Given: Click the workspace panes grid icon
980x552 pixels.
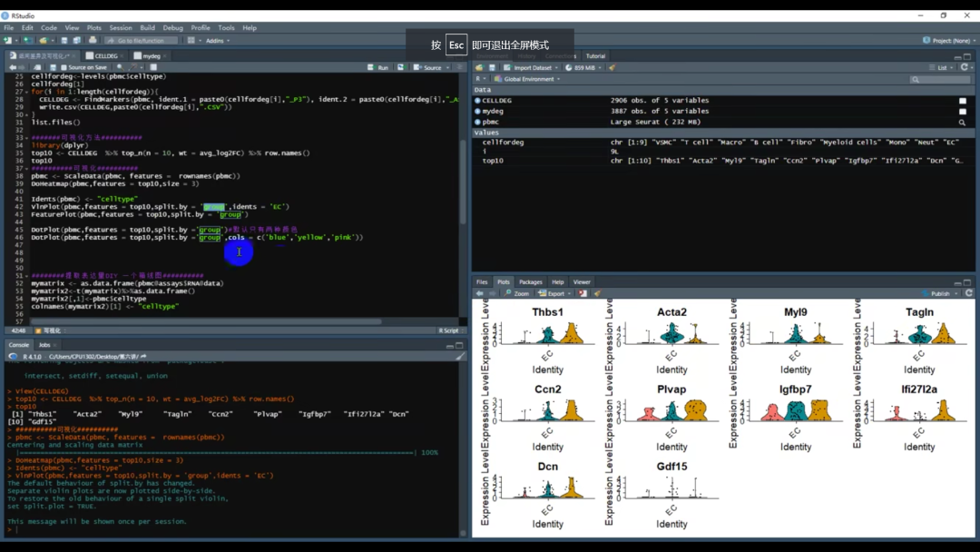Looking at the screenshot, I should coord(191,40).
